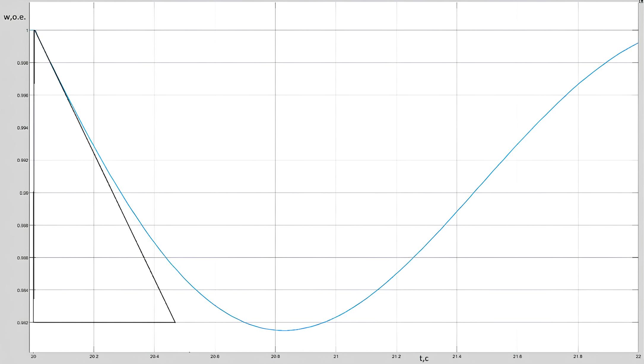Click the x-axis tick label 21
This screenshot has height=364, width=644.
[336, 357]
